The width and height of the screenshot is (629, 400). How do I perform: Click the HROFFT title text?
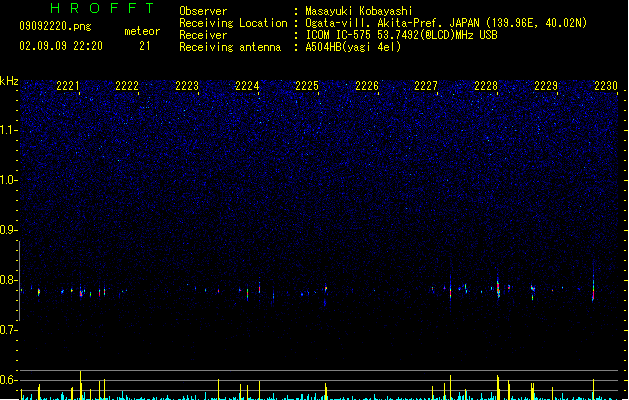pos(102,8)
